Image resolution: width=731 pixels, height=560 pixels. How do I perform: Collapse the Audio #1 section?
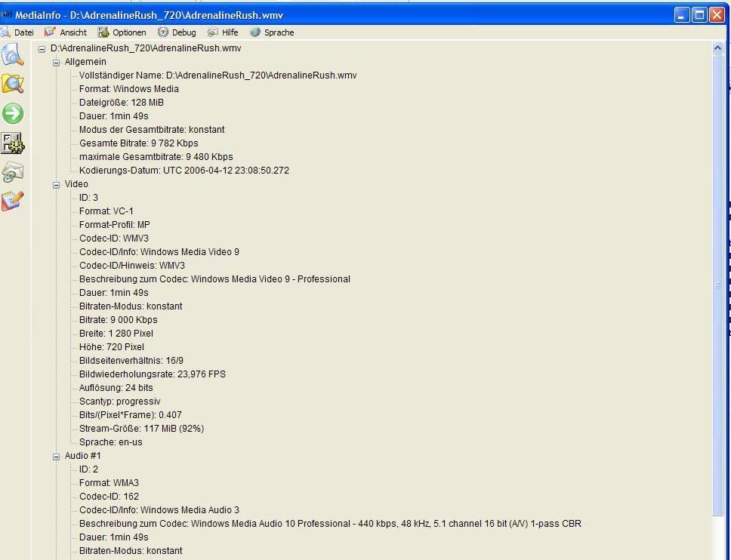pos(57,457)
